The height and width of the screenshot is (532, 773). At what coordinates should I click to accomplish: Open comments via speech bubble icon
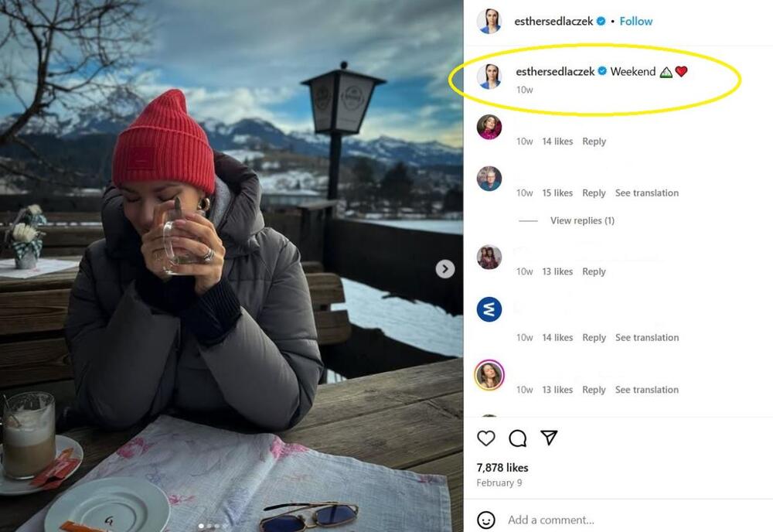coord(518,438)
